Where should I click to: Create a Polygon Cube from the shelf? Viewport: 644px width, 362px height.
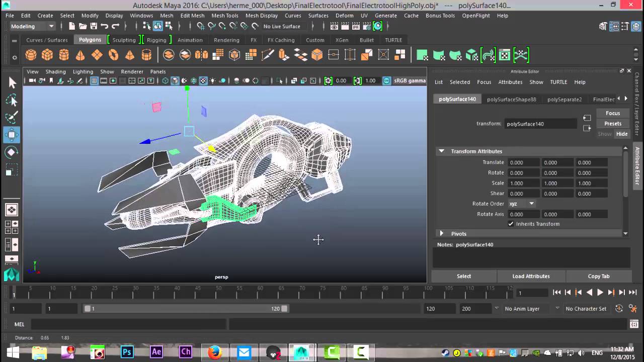(x=47, y=55)
